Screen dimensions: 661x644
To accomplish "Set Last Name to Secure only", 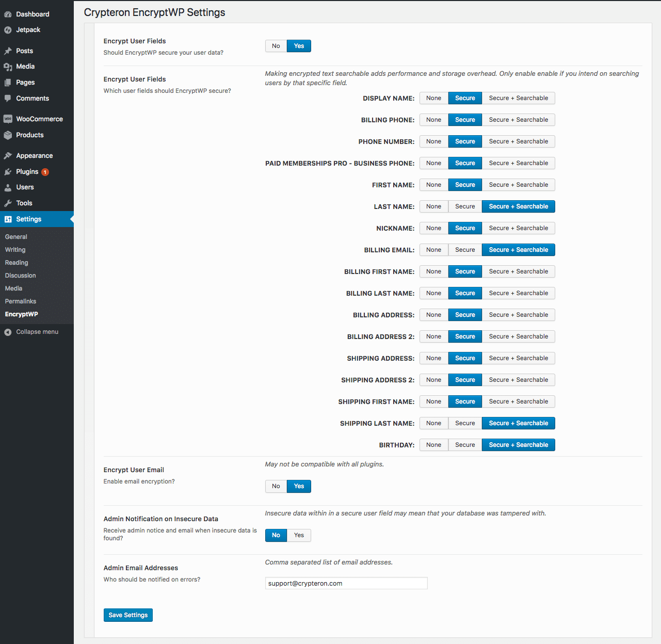I will click(465, 206).
